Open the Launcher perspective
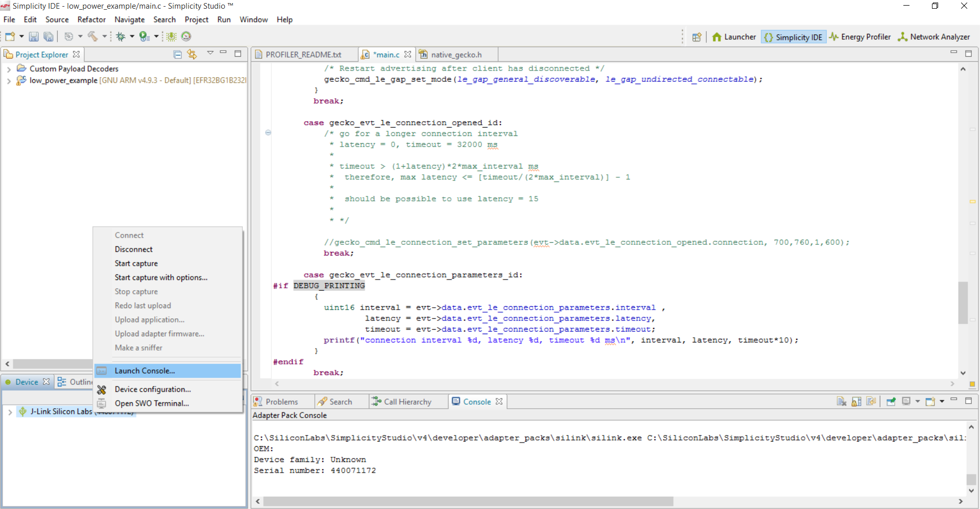Viewport: 980px width, 509px height. pos(734,37)
